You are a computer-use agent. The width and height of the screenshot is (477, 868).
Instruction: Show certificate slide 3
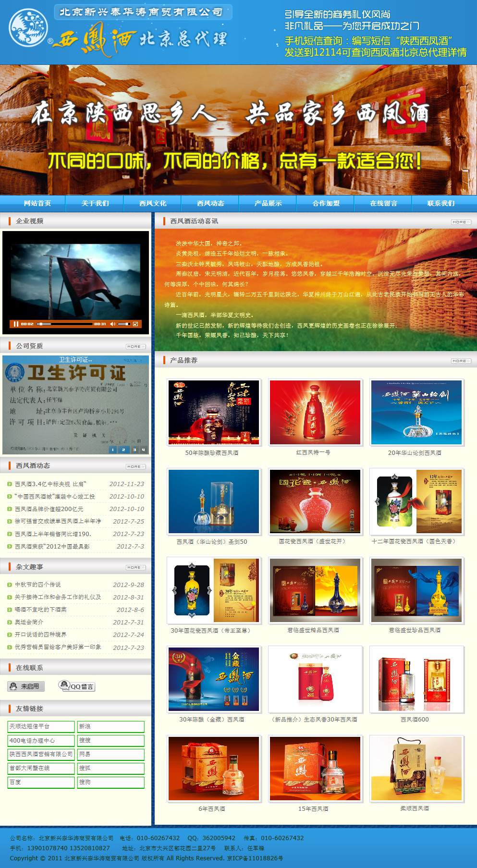[x=134, y=450]
